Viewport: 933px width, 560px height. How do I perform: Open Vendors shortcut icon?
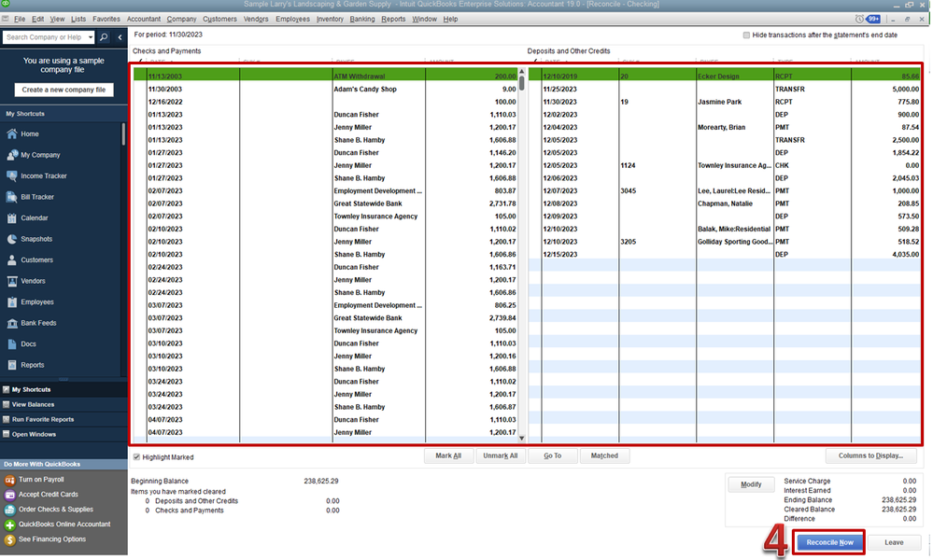point(12,281)
